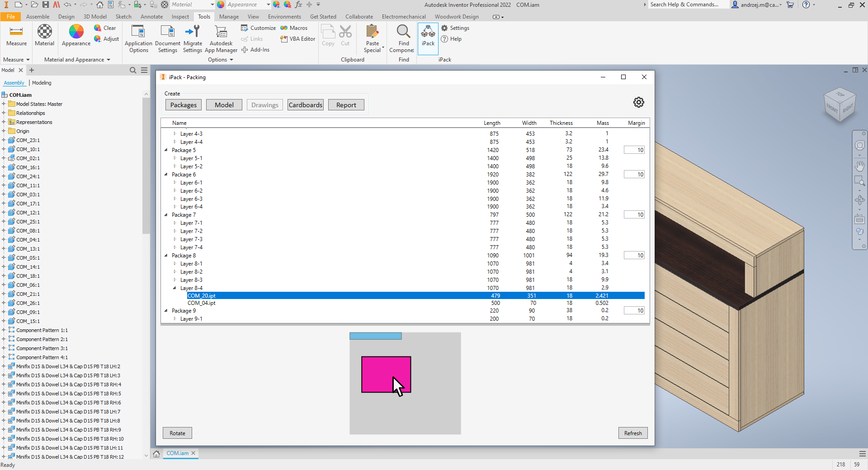Open Autodesk App Manager
The height and width of the screenshot is (470, 868).
(x=221, y=39)
